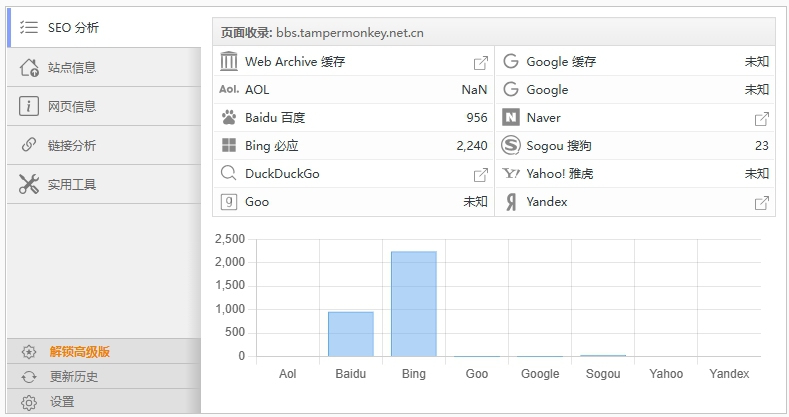The height and width of the screenshot is (417, 789).
Task: Click the Bing bar in chart
Action: [413, 303]
